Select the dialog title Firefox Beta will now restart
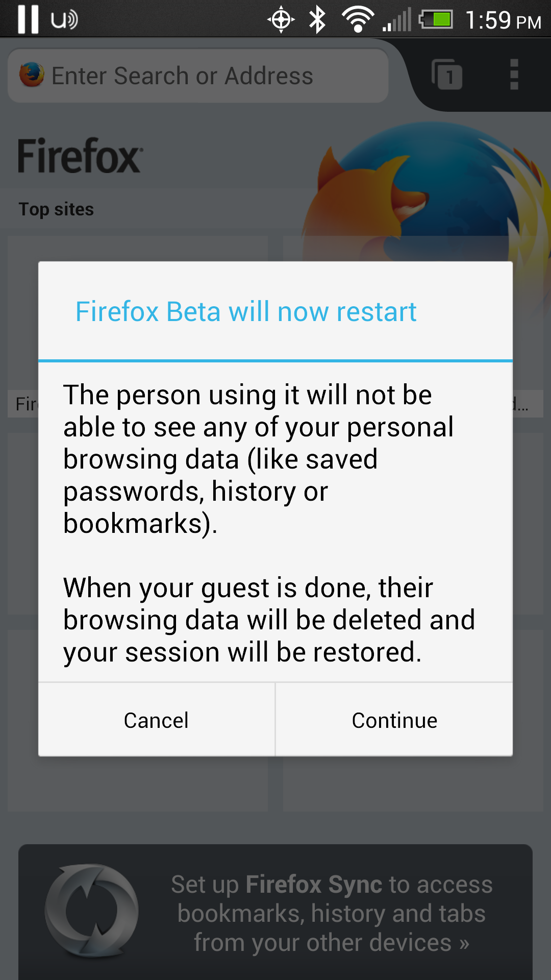551x980 pixels. pyautogui.click(x=246, y=311)
